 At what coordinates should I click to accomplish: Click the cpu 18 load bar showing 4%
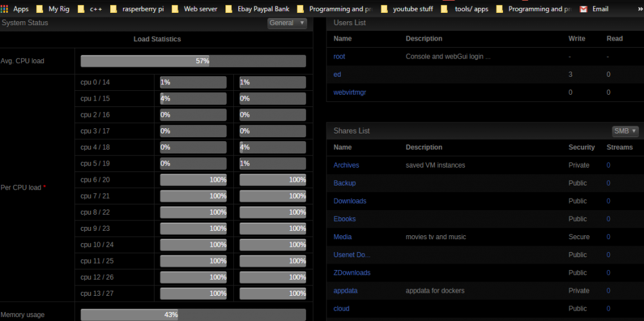[x=272, y=147]
